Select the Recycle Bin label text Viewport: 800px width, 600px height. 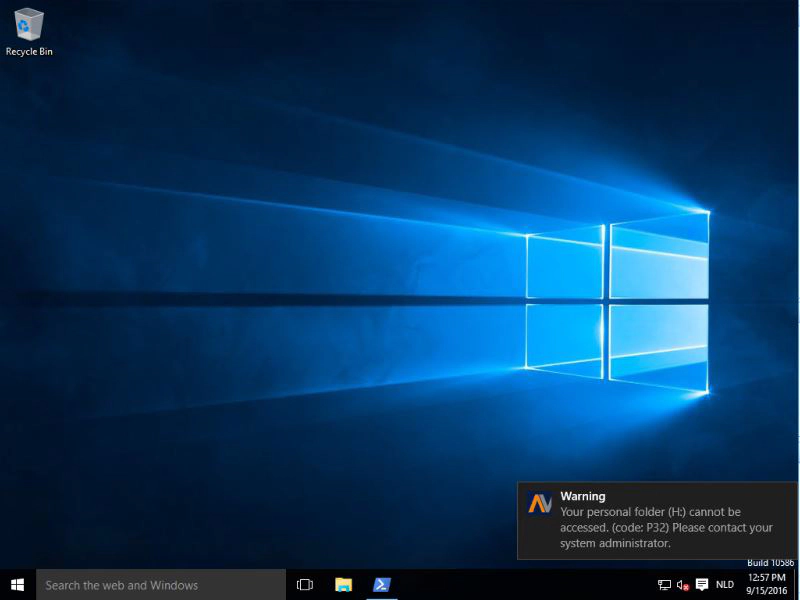point(29,51)
